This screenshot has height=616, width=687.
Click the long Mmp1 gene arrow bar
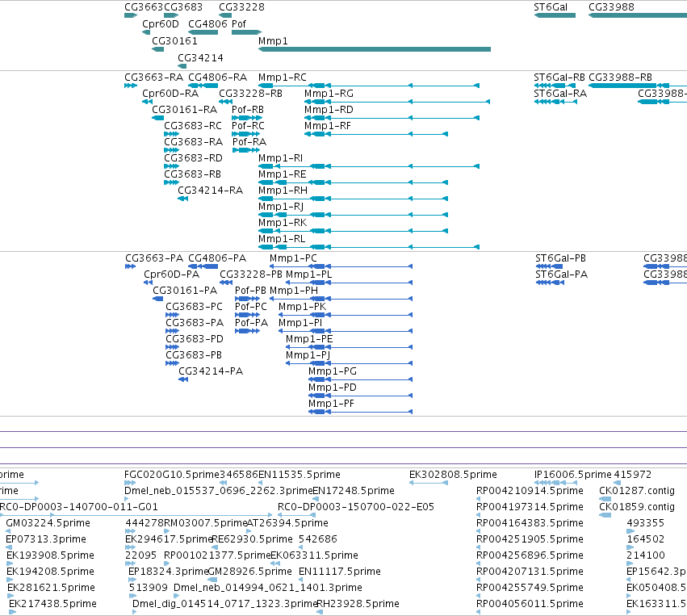375,49
